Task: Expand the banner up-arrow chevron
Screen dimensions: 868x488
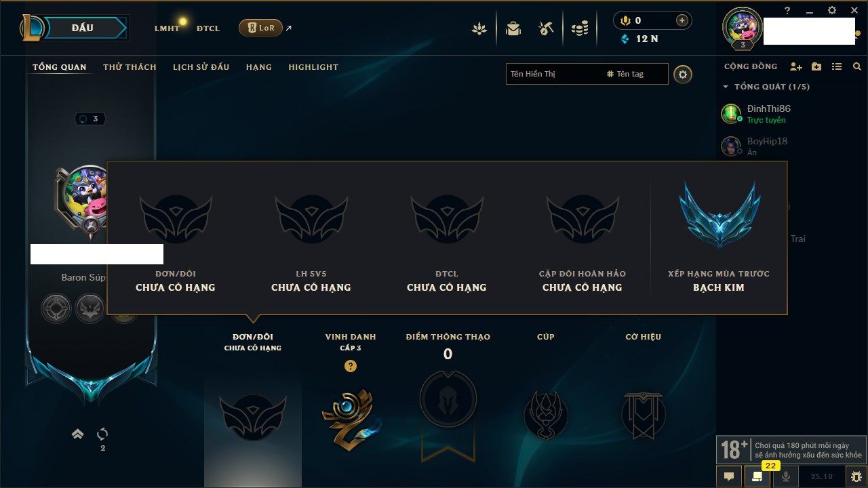Action: pyautogui.click(x=78, y=434)
